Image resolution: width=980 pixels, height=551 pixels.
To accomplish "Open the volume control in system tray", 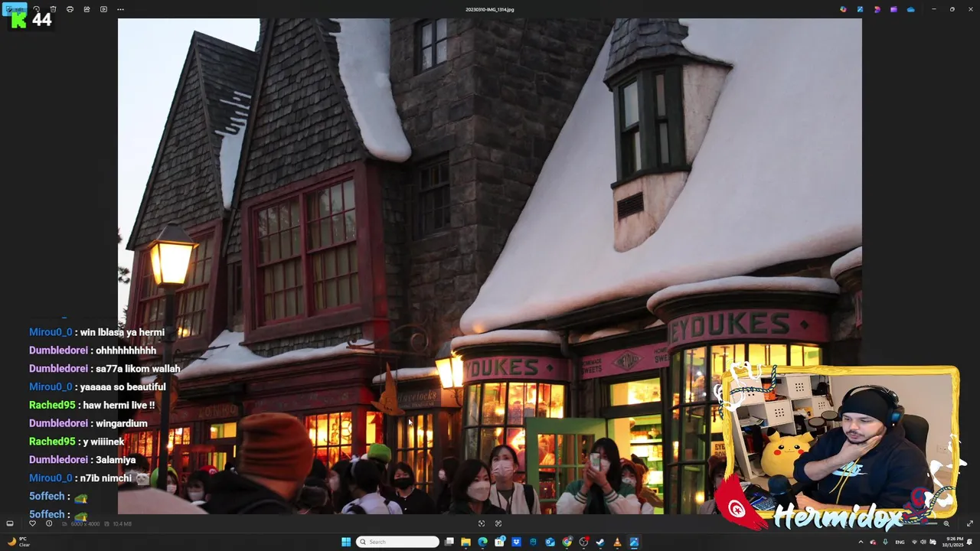I will (x=923, y=542).
